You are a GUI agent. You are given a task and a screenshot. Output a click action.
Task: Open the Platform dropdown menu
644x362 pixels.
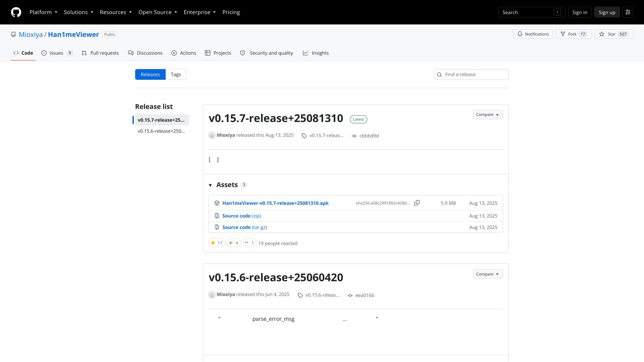[x=43, y=12]
